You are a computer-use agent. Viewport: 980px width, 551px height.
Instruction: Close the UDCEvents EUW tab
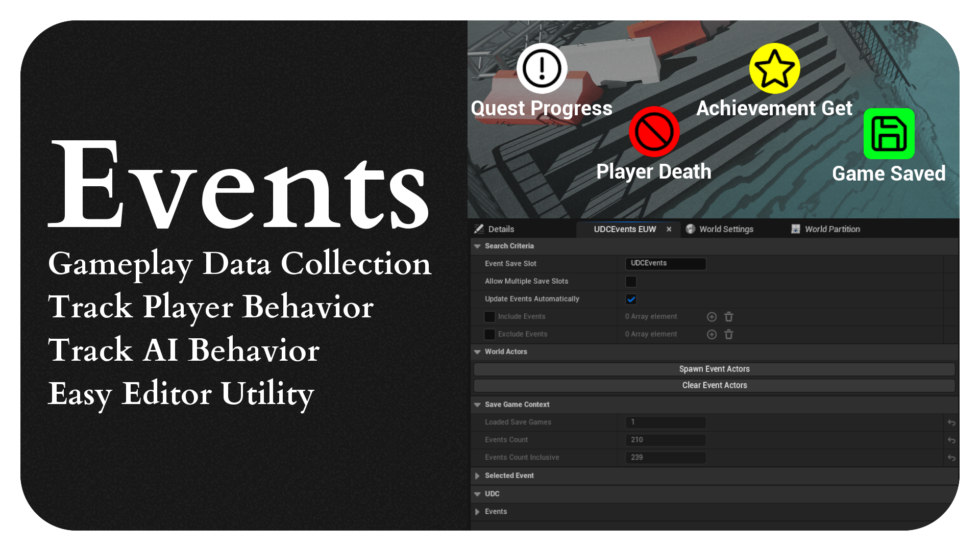669,229
